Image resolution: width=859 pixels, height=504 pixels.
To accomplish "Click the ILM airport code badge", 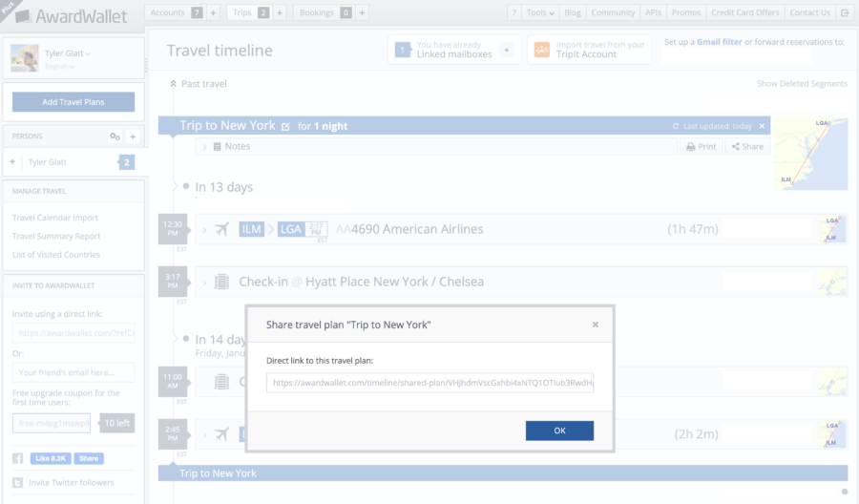I will point(251,229).
